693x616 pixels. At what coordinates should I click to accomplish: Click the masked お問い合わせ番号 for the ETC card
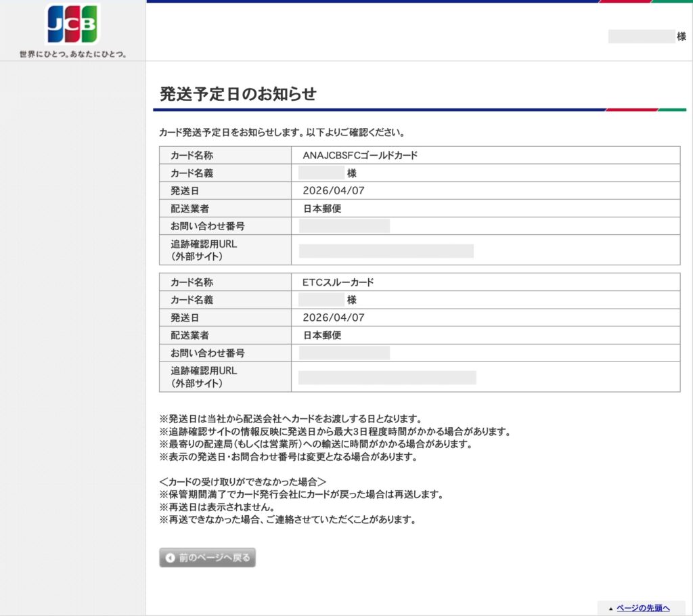(x=344, y=353)
